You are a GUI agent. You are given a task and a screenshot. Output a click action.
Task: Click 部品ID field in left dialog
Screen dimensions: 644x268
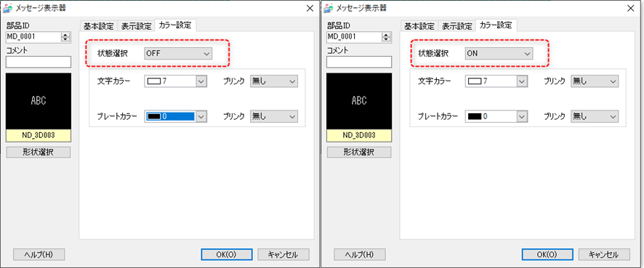[x=33, y=37]
